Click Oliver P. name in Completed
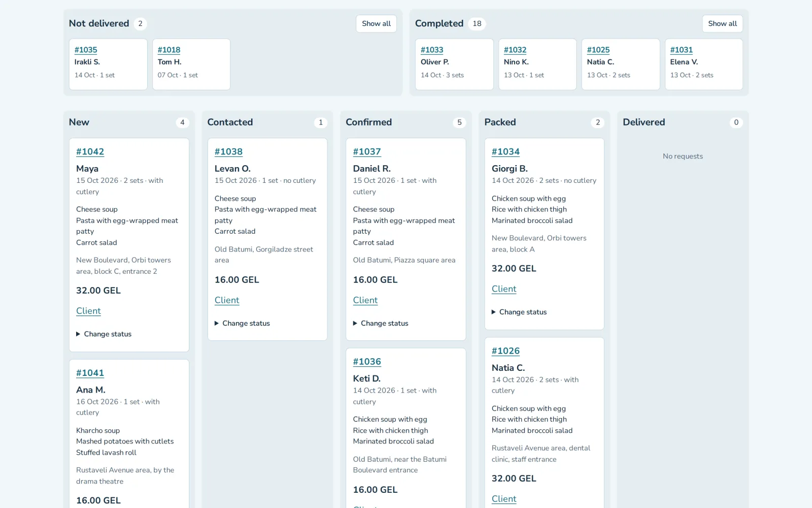 [435, 62]
